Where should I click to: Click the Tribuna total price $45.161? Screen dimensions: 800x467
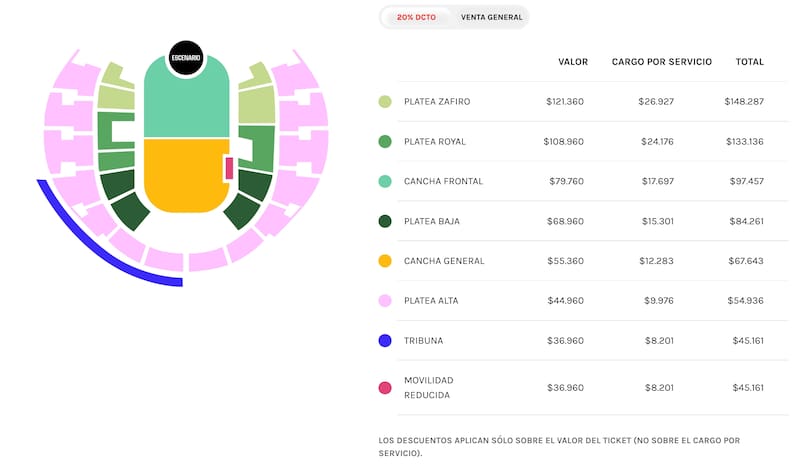pos(743,341)
